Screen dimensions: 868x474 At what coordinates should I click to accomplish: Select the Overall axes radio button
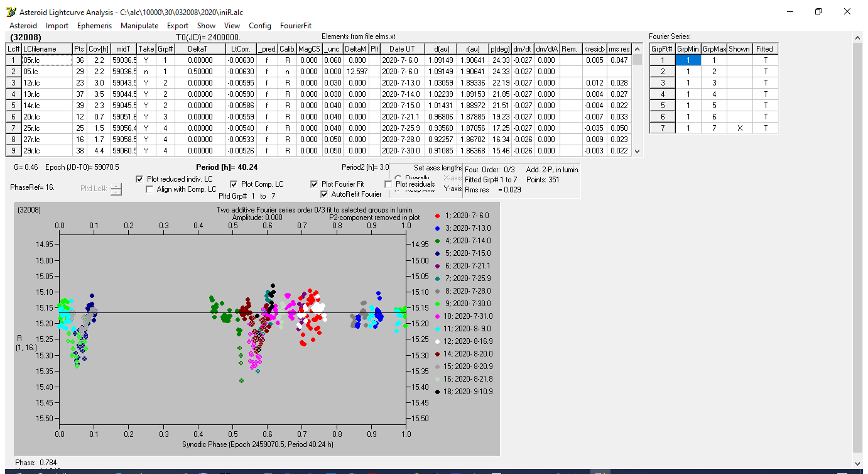398,177
